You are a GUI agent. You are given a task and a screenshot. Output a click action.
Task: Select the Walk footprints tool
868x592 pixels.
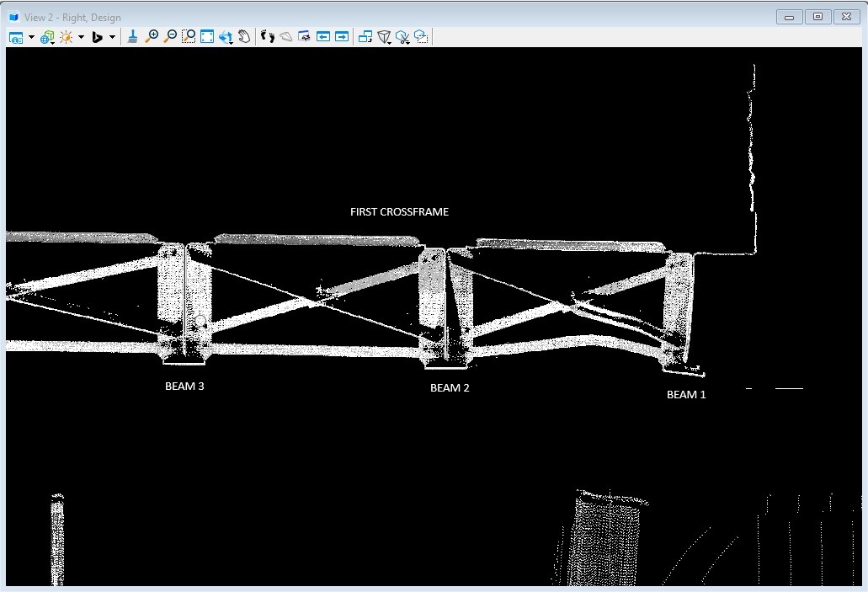(268, 36)
